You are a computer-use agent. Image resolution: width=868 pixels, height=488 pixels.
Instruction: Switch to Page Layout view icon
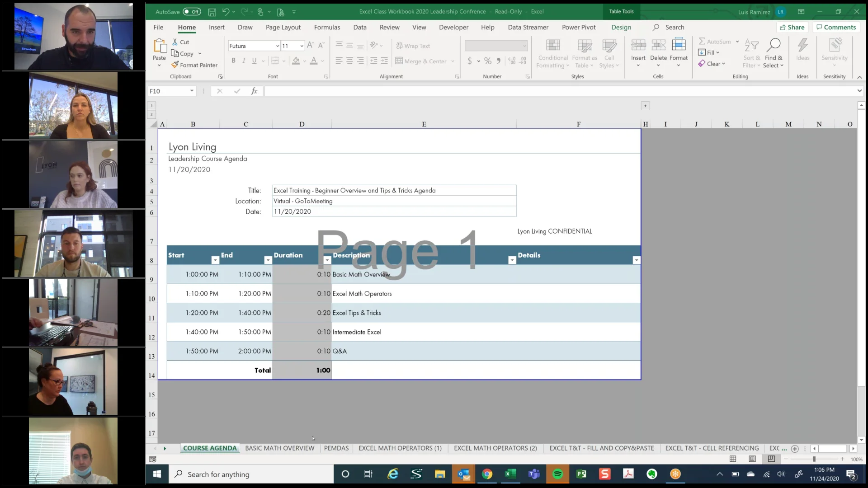(752, 459)
